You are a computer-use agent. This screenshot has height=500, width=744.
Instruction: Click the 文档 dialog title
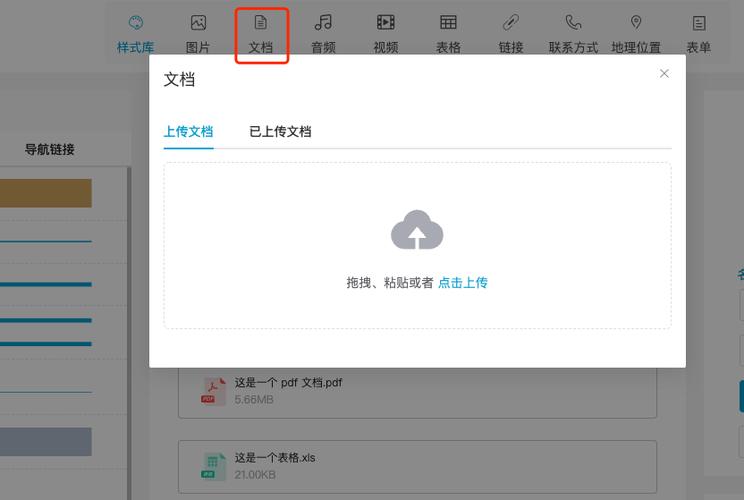click(179, 79)
